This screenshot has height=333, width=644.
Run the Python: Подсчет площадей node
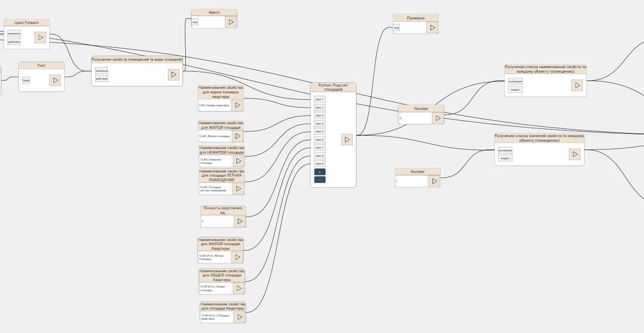pyautogui.click(x=347, y=139)
